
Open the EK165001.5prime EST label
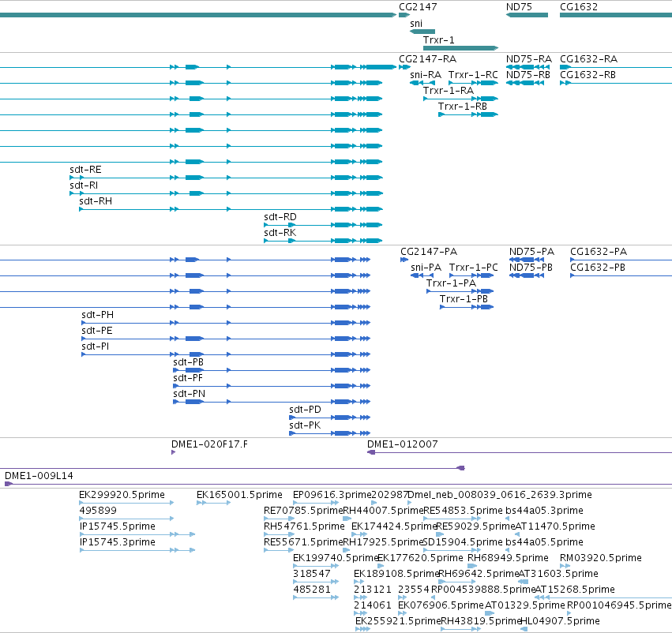click(239, 495)
